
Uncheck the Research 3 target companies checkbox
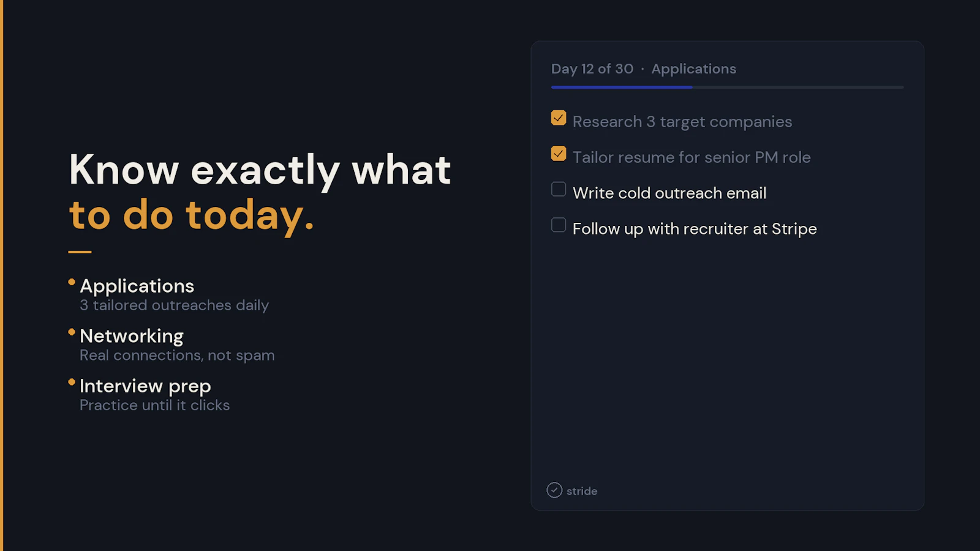pyautogui.click(x=559, y=118)
